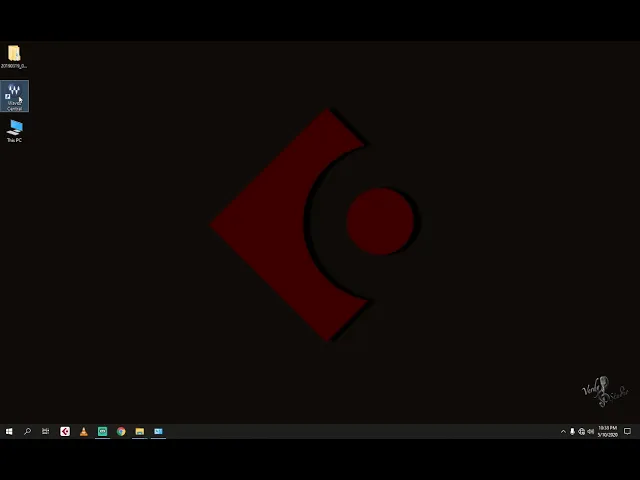Viewport: 640px width, 480px height.
Task: Open the volume speaker control
Action: (x=591, y=431)
